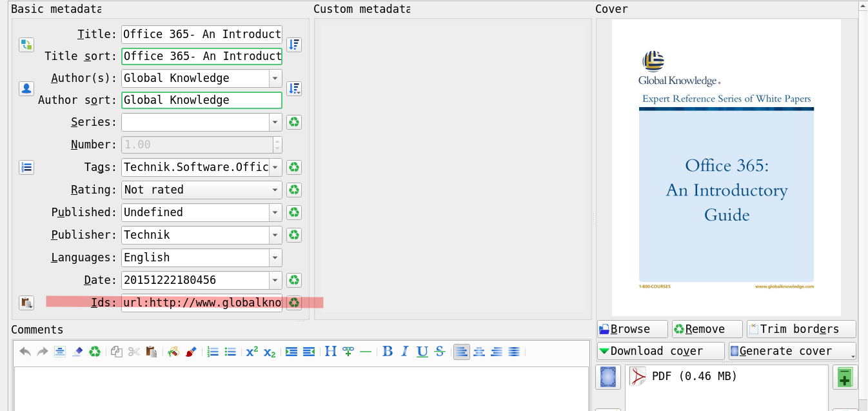Decrease comment indentation
Image resolution: width=868 pixels, height=411 pixels.
pyautogui.click(x=309, y=352)
